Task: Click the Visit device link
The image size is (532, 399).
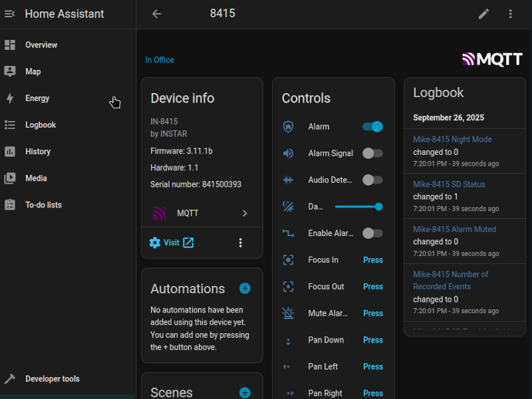Action: tap(172, 243)
